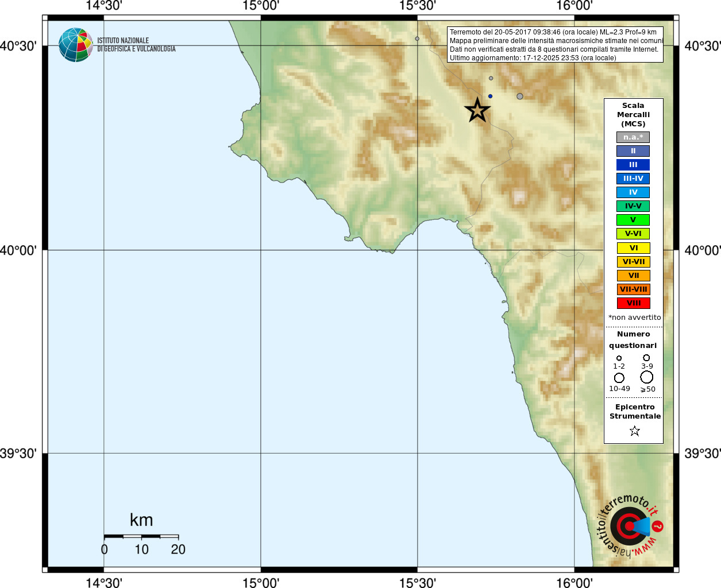Click the top axis label 14°30'
Screen dimensions: 721x588
pos(104,6)
